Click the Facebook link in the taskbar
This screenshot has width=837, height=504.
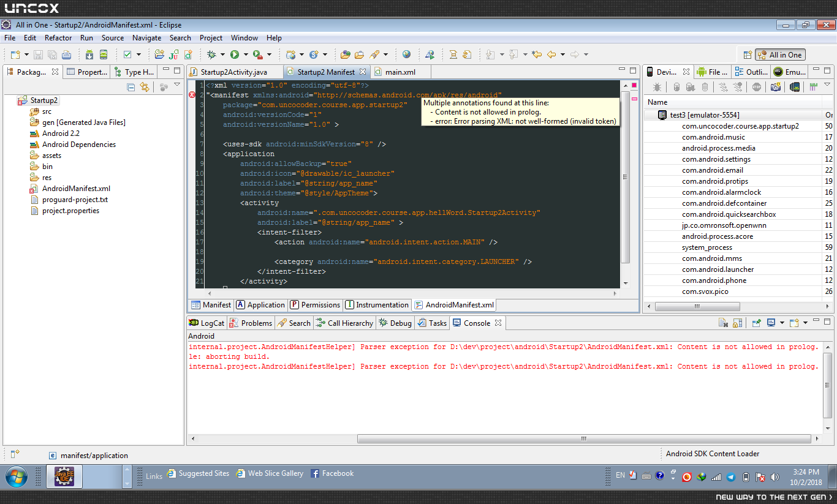pyautogui.click(x=332, y=473)
